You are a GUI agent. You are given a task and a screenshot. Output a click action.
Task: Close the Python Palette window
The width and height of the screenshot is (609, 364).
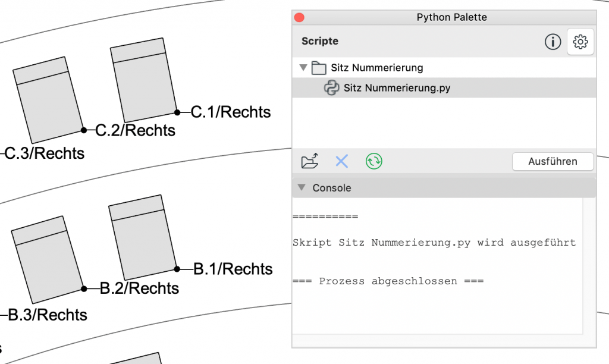point(299,17)
